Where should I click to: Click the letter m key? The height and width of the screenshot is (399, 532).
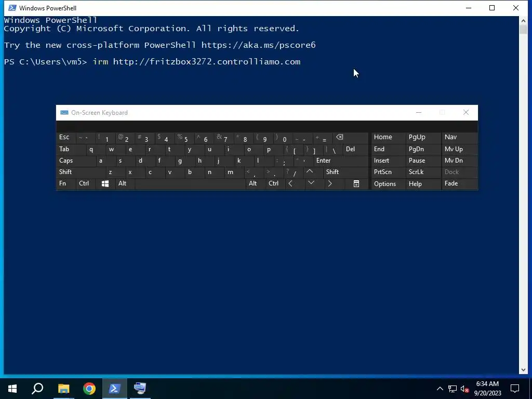click(x=234, y=172)
